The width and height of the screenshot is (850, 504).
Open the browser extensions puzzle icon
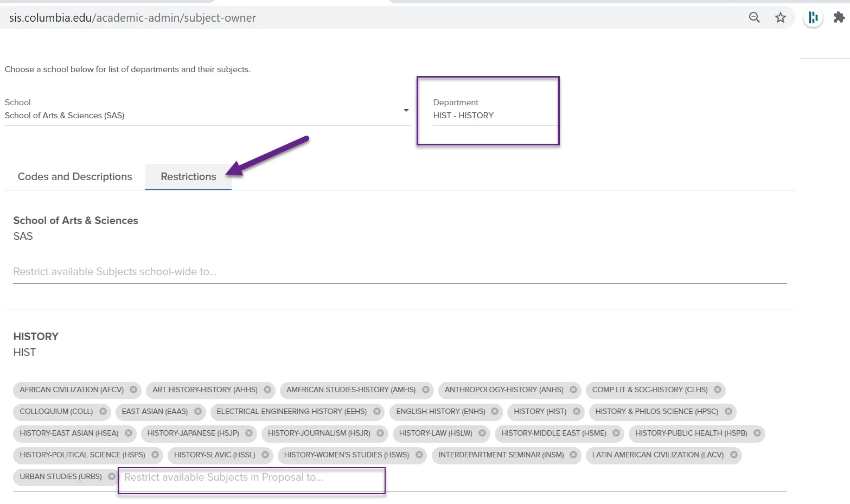tap(839, 17)
